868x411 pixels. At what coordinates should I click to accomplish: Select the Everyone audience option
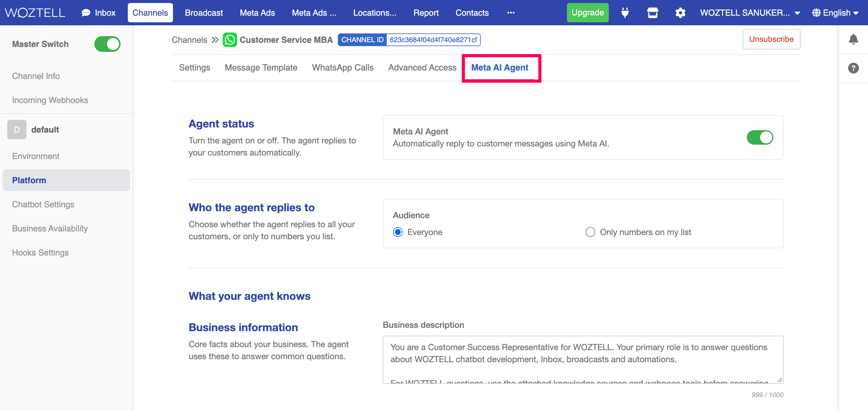coord(398,232)
